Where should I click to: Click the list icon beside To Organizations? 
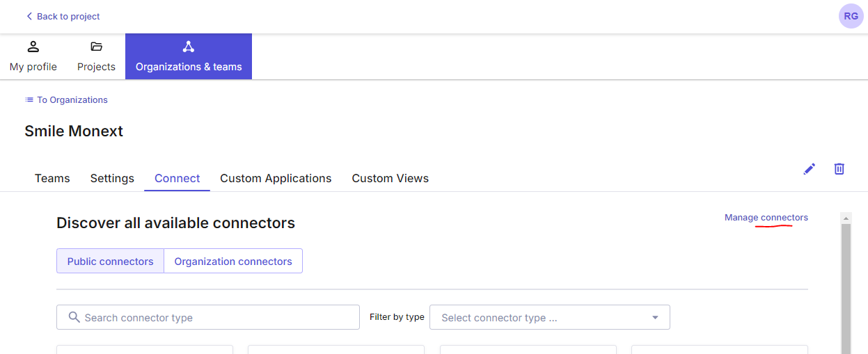coord(29,100)
